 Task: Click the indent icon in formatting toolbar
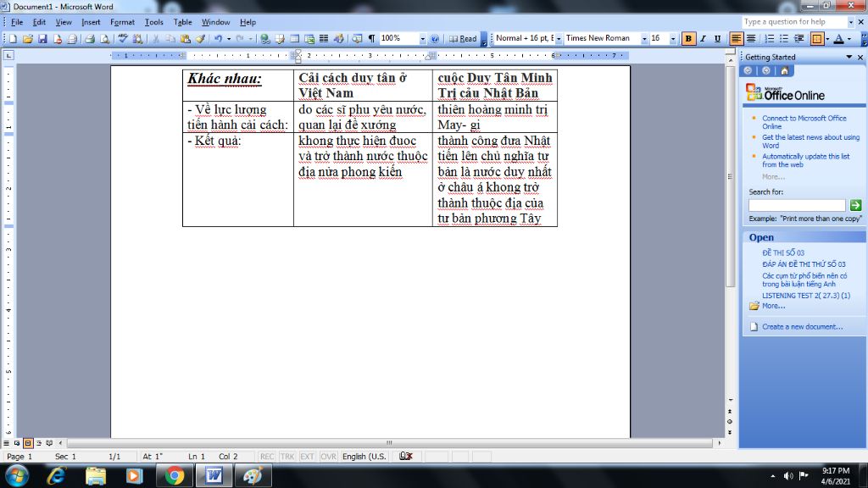[x=798, y=39]
